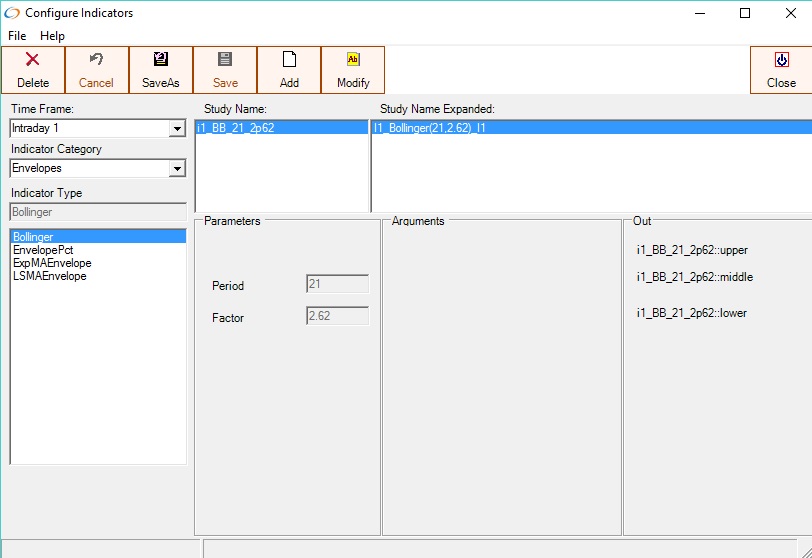Click the application logo in title bar
Viewport: 812px width, 558px height.
12,13
